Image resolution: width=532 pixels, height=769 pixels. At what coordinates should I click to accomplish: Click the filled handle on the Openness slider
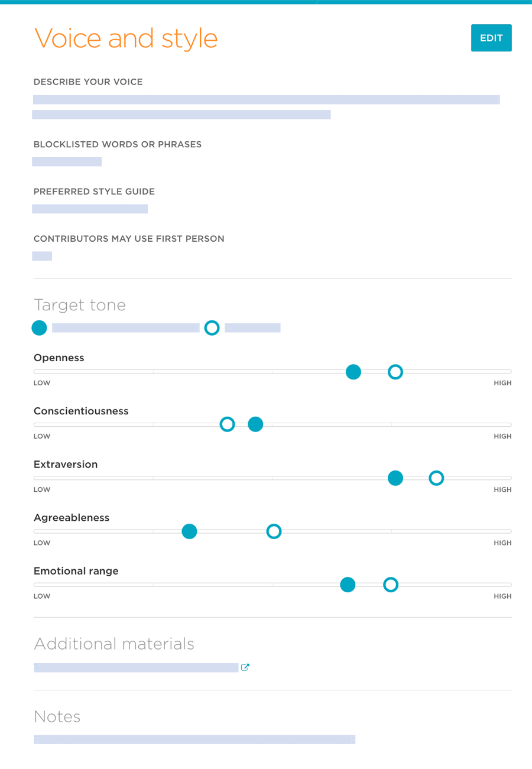click(x=353, y=372)
